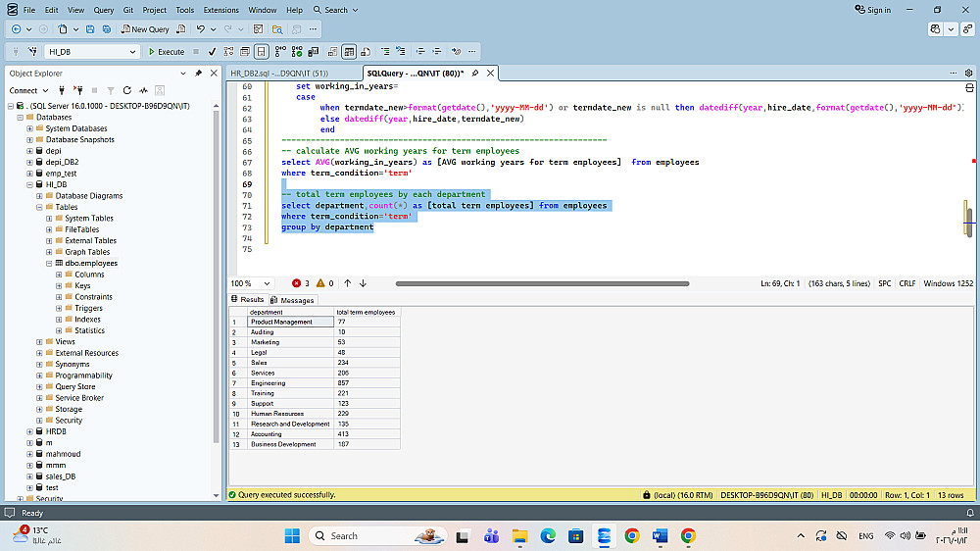Open the HI_DB database dropdown
980x551 pixels.
(x=133, y=51)
